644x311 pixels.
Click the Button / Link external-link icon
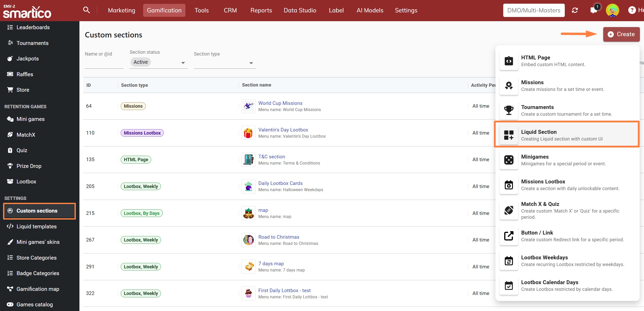[509, 236]
